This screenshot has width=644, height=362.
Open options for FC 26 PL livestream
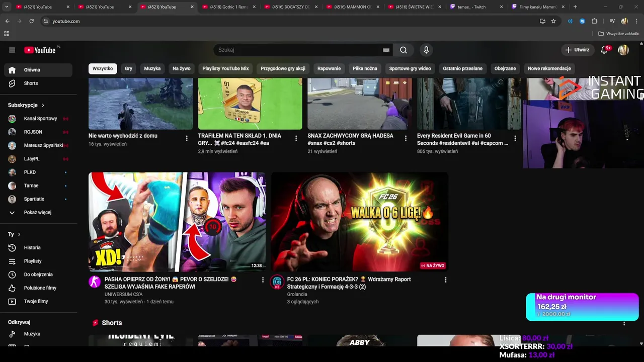click(445, 280)
